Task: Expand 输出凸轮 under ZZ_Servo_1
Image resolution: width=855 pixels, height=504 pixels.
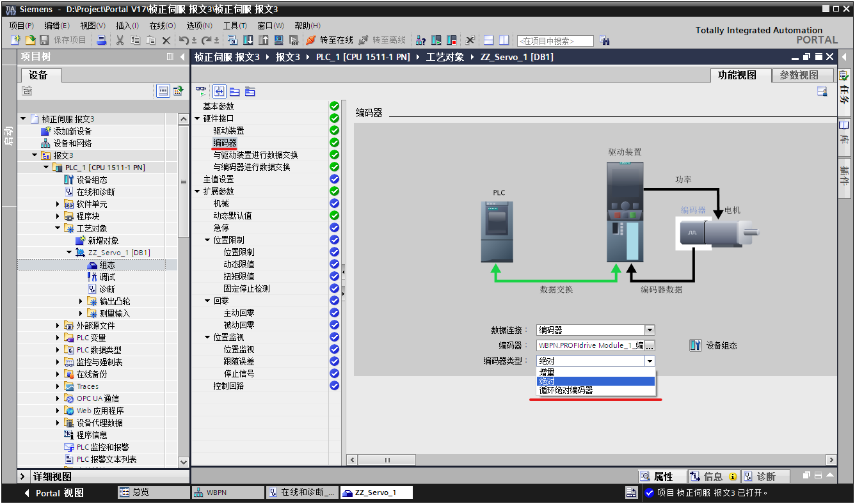Action: coord(81,301)
